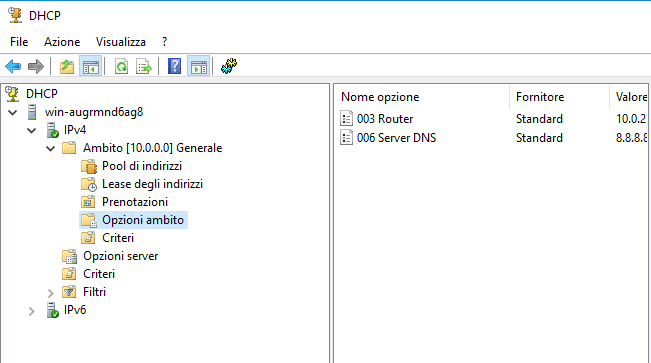Select Criteri label under the scope
Image resolution: width=651 pixels, height=363 pixels.
click(x=118, y=238)
